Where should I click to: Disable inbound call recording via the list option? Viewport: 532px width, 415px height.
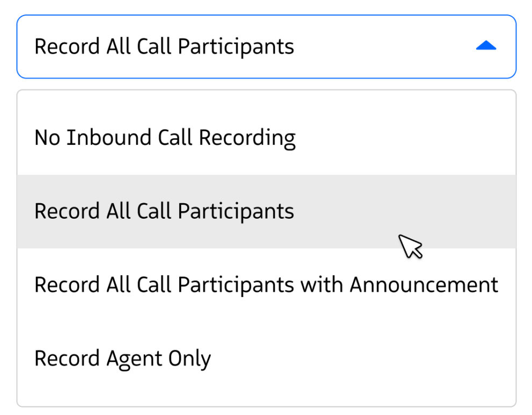[x=165, y=138]
